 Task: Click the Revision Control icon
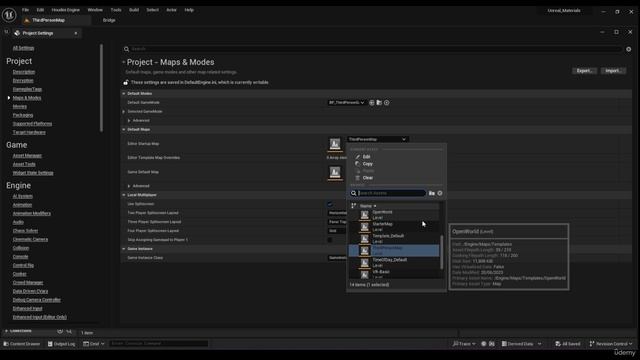pos(592,344)
